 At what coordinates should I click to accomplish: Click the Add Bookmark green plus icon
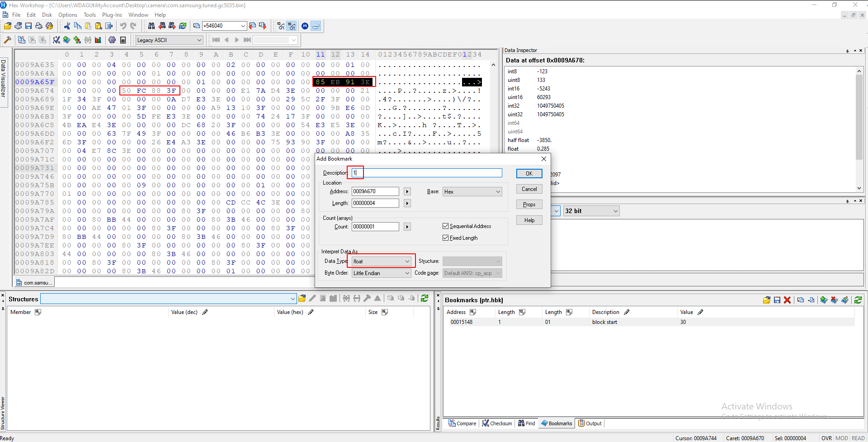tap(67, 40)
